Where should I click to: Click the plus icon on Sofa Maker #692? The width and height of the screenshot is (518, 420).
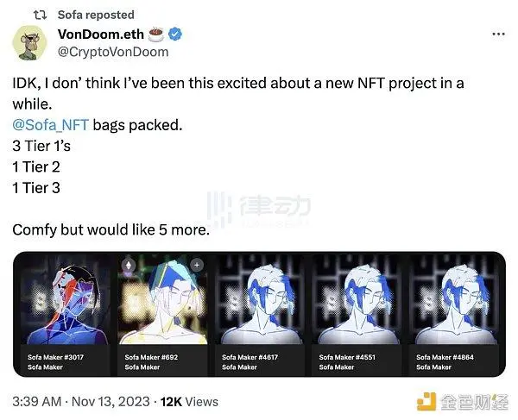click(197, 265)
